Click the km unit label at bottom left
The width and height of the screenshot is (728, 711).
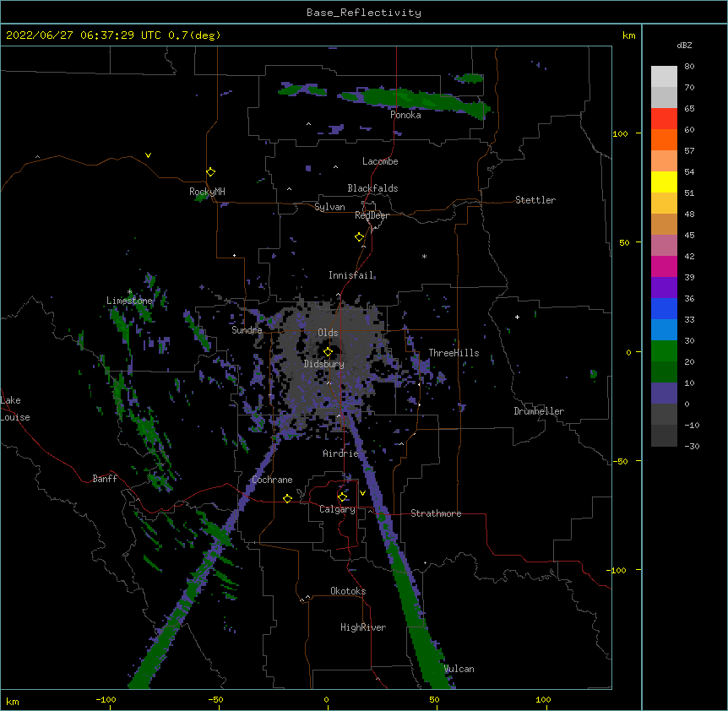coord(13,702)
